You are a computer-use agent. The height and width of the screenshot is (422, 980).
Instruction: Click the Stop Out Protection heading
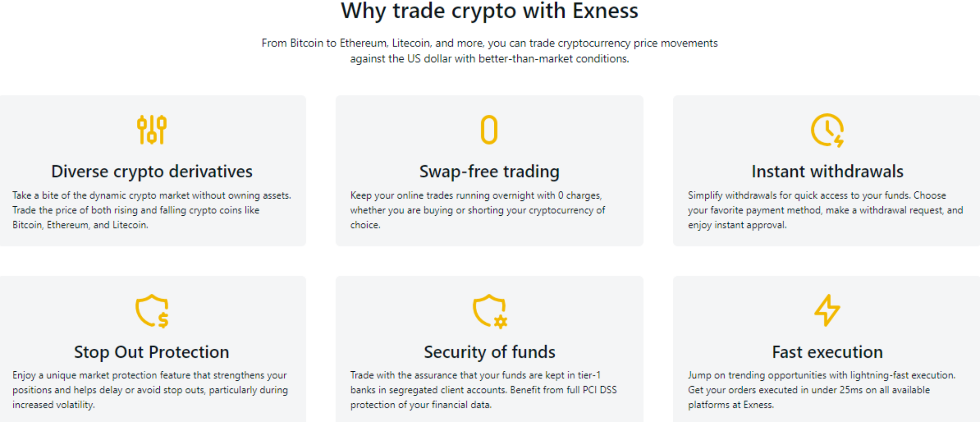tap(152, 352)
